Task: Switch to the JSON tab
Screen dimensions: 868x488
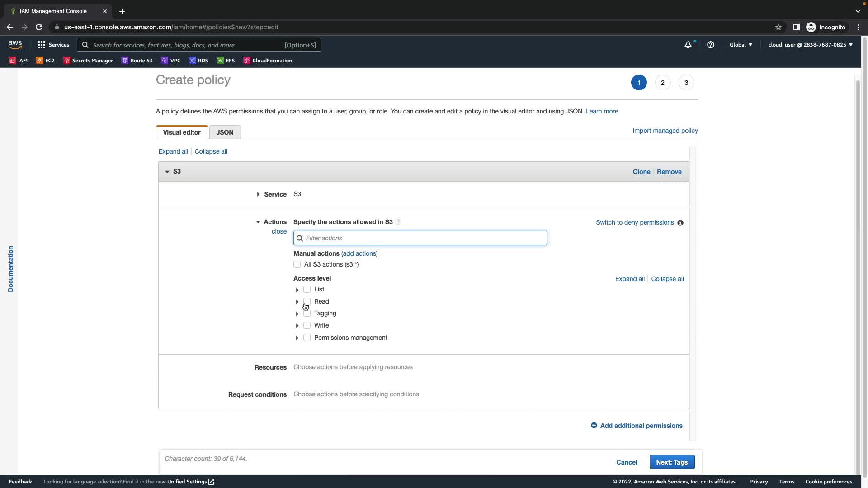Action: 225,132
